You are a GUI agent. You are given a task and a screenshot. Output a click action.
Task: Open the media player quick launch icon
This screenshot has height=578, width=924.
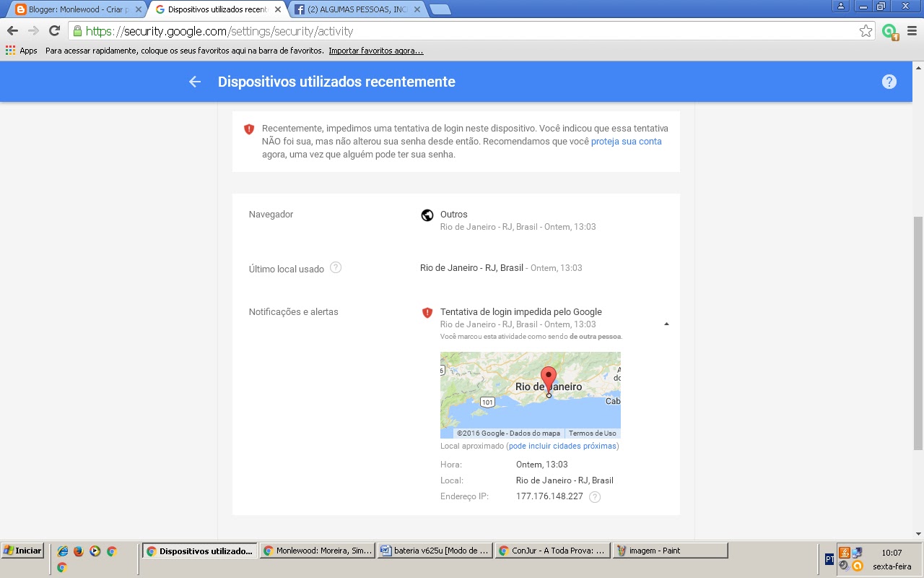(x=95, y=551)
